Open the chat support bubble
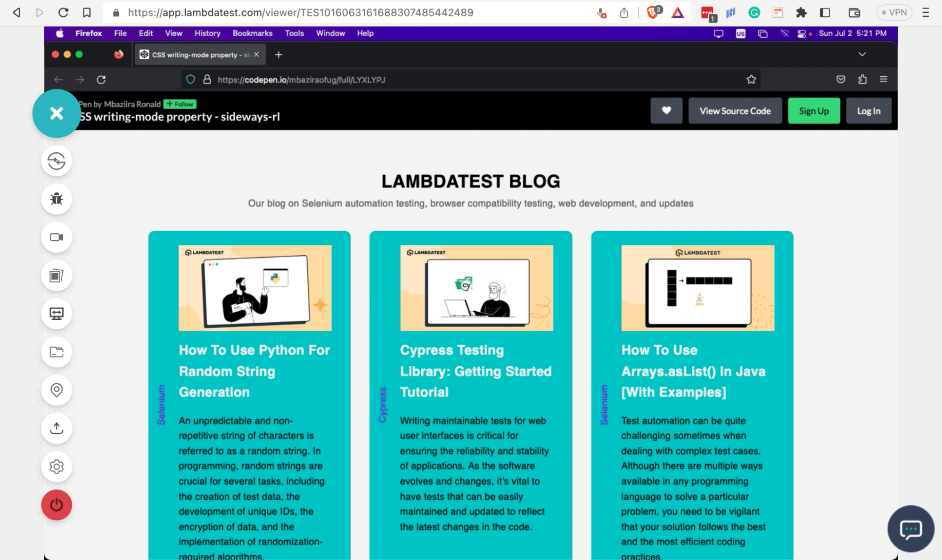The image size is (942, 560). tap(910, 529)
